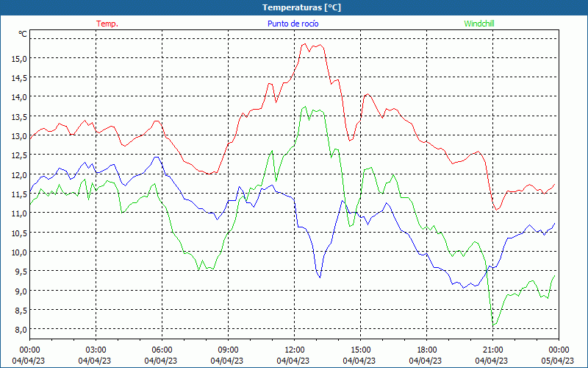Click the 03:00 time axis label

click(96, 350)
